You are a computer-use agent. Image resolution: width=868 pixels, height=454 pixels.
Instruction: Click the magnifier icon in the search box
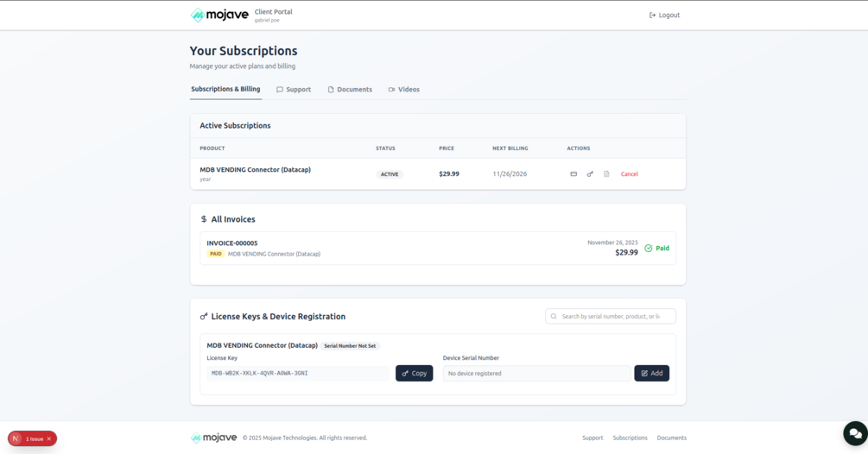click(x=554, y=316)
